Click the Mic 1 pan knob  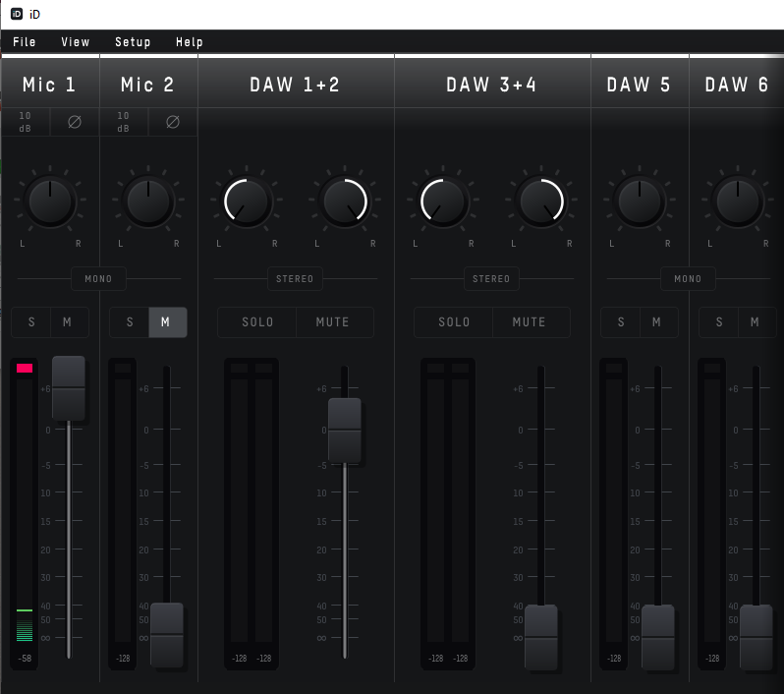click(50, 202)
